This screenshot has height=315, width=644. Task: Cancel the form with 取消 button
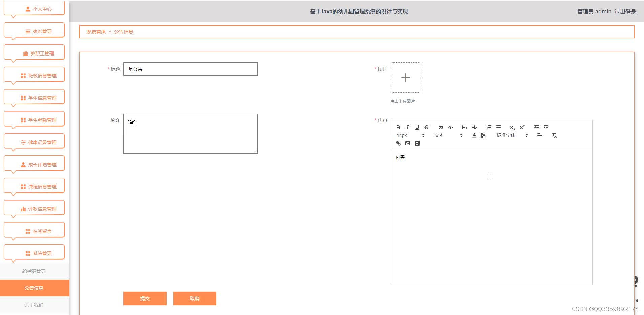(x=195, y=299)
